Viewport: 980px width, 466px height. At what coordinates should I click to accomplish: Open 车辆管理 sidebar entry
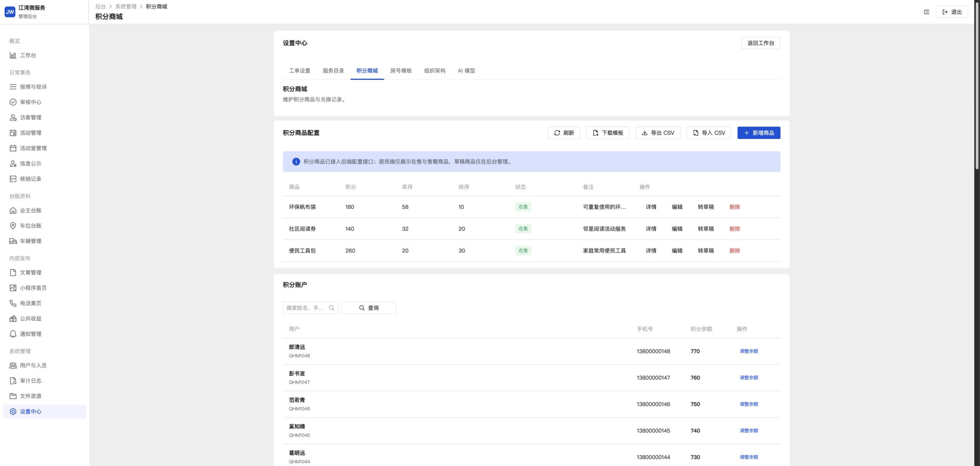coord(44,241)
